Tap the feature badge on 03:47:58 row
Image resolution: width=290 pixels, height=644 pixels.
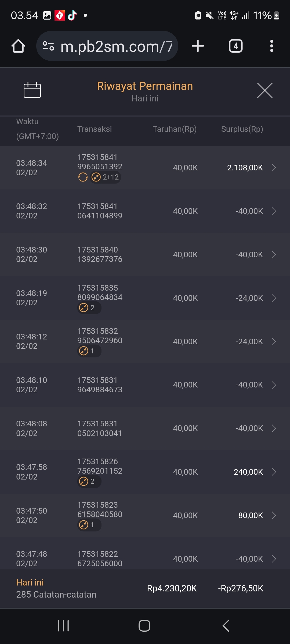89,481
